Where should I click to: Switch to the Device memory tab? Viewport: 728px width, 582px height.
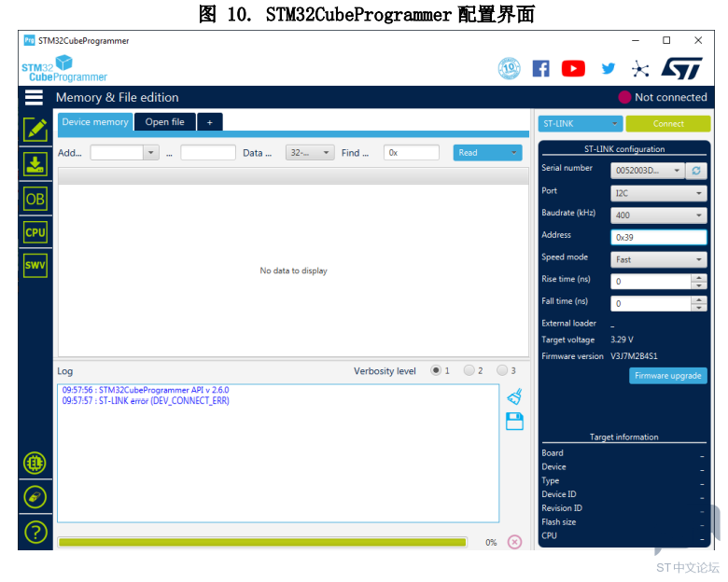[95, 122]
